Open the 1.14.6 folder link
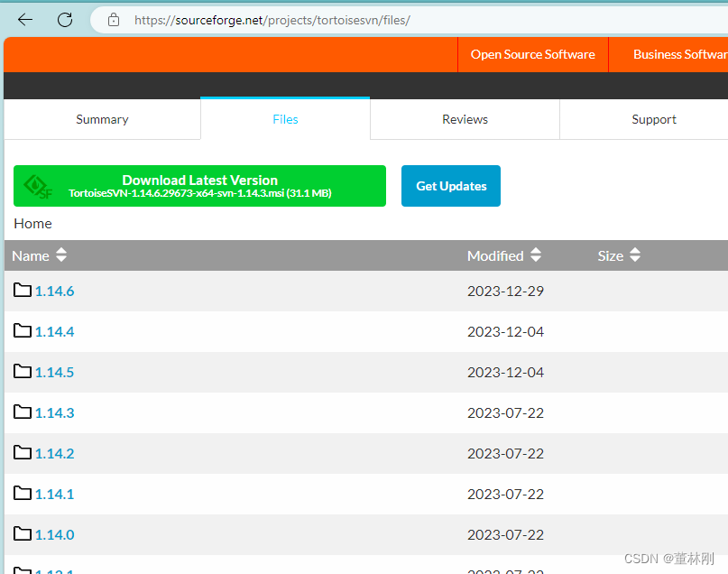 pyautogui.click(x=54, y=292)
